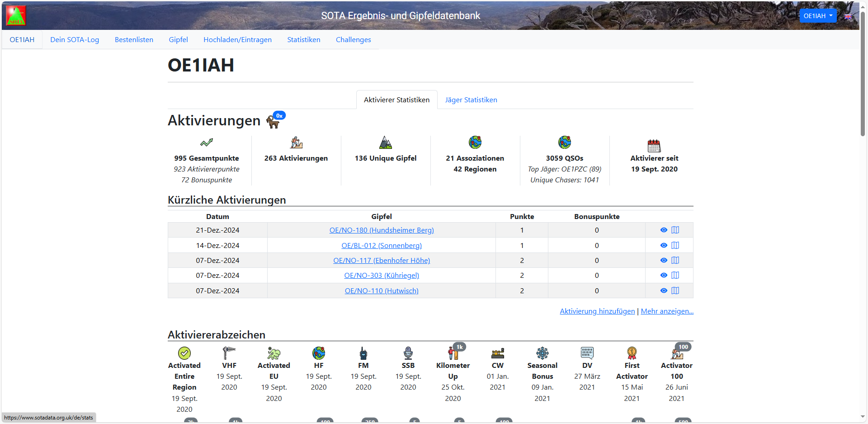The width and height of the screenshot is (868, 424).
Task: Click the mountain goat icon beside Aktivierungen
Action: click(273, 121)
